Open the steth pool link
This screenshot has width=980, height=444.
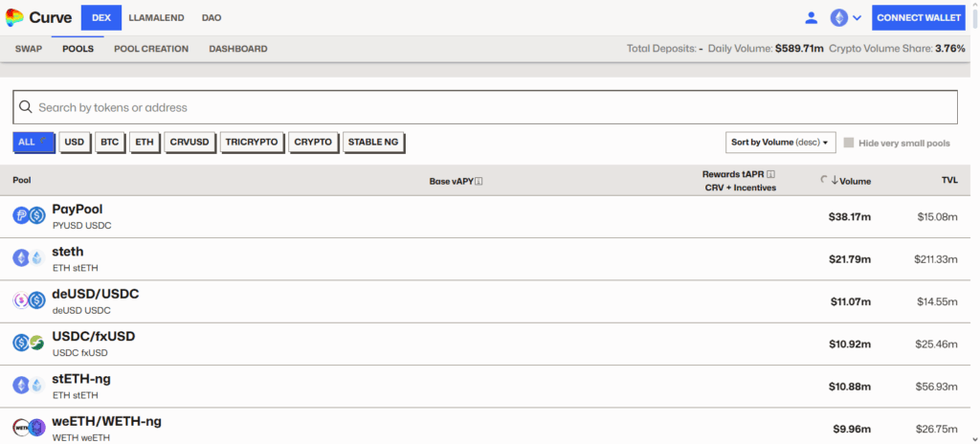(x=68, y=252)
